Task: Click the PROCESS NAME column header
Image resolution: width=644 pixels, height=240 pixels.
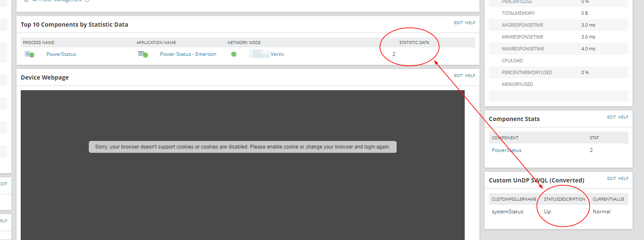Action: (38, 43)
